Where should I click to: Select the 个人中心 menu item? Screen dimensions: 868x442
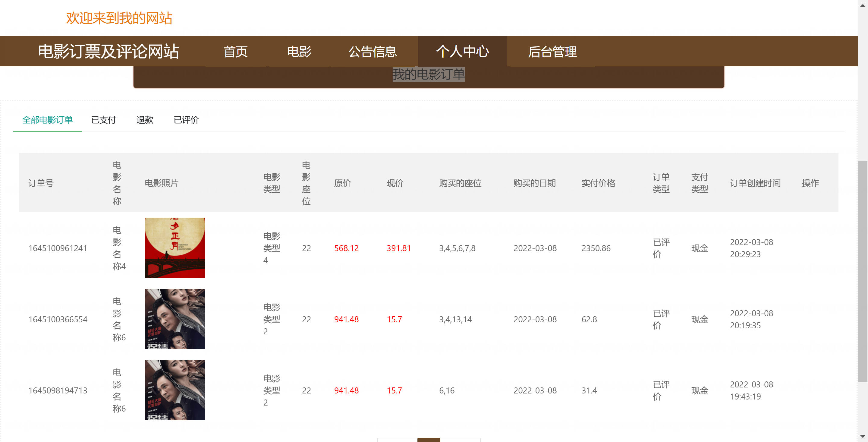coord(462,52)
